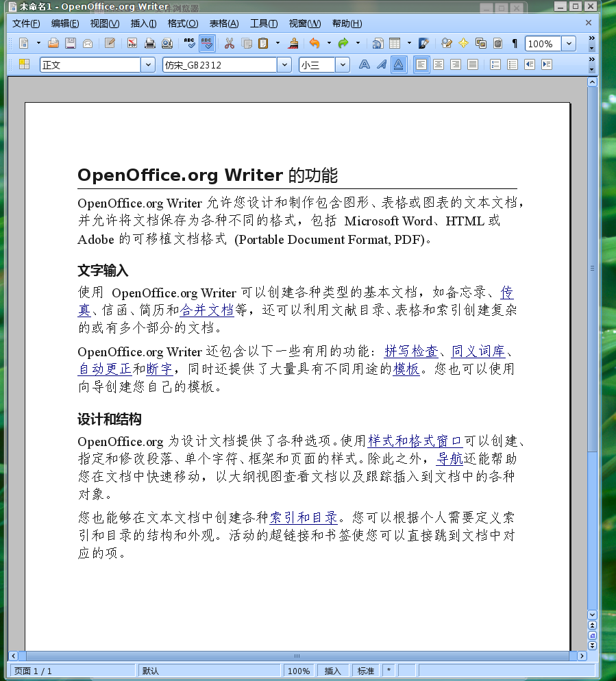Image resolution: width=616 pixels, height=681 pixels.
Task: Create a new document with New icon
Action: coord(24,43)
